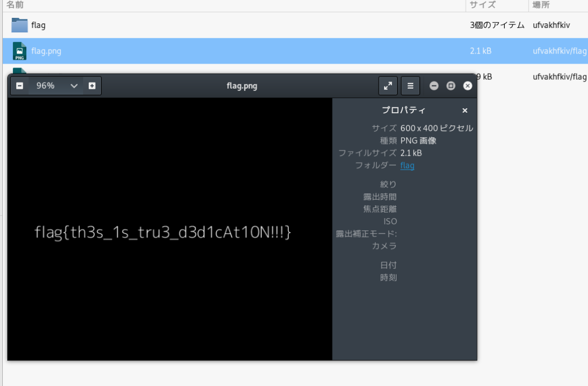Click the 3個のアイテム size cell

point(497,25)
